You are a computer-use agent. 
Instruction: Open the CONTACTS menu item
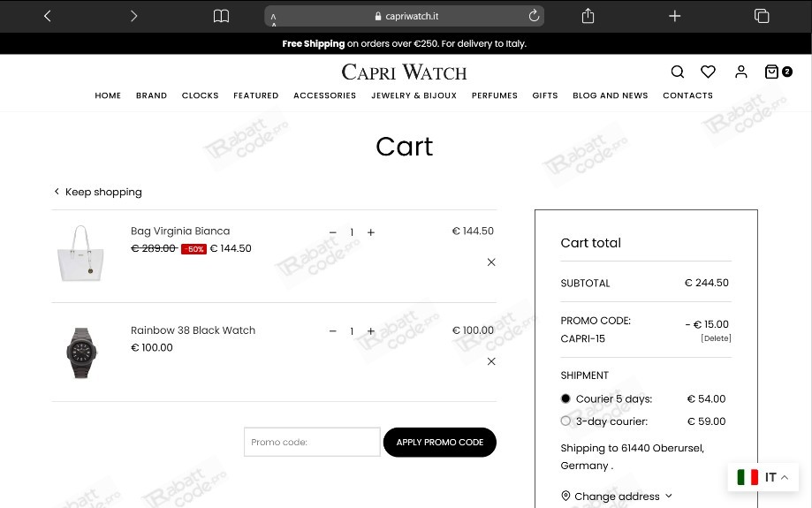687,95
